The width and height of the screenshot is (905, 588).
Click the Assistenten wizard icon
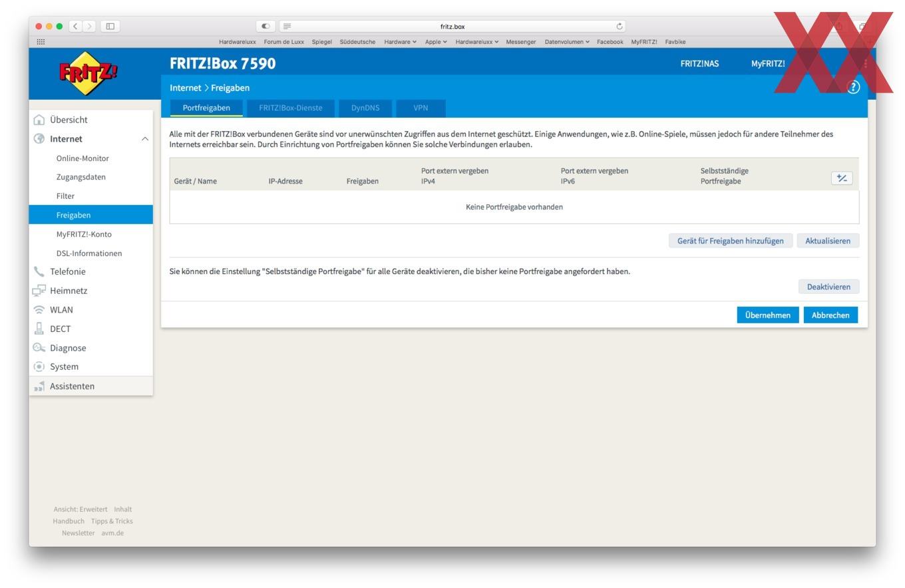(39, 386)
